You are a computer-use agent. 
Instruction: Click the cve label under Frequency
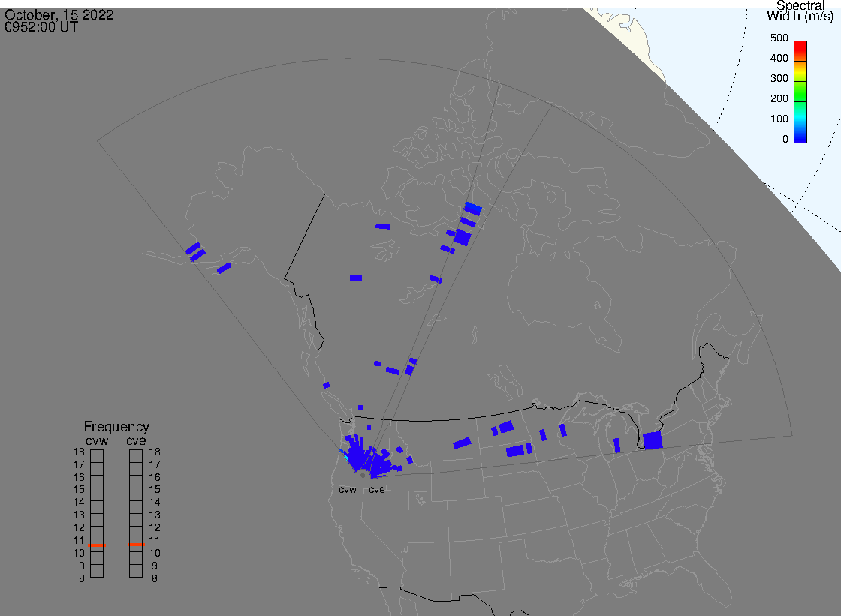pyautogui.click(x=136, y=440)
